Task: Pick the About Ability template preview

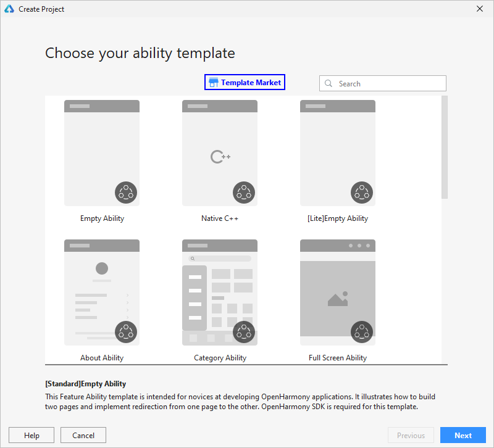Action: tap(102, 292)
